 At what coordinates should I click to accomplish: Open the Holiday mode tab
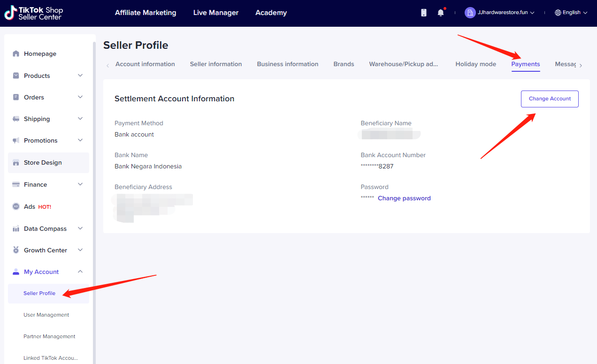click(475, 64)
